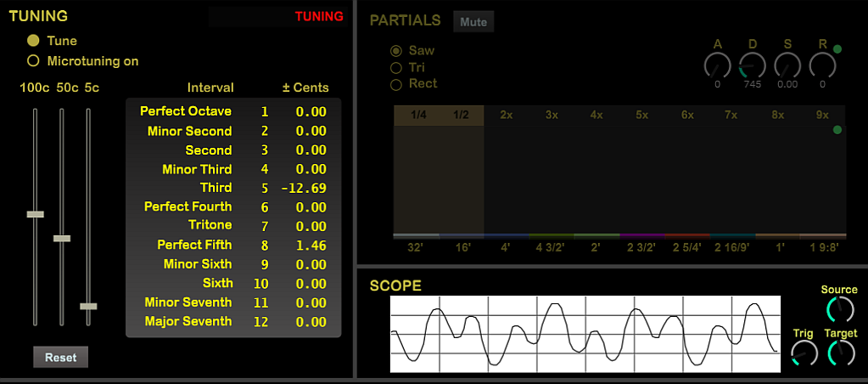
Task: Select the 9x partial column header
Action: tap(823, 116)
